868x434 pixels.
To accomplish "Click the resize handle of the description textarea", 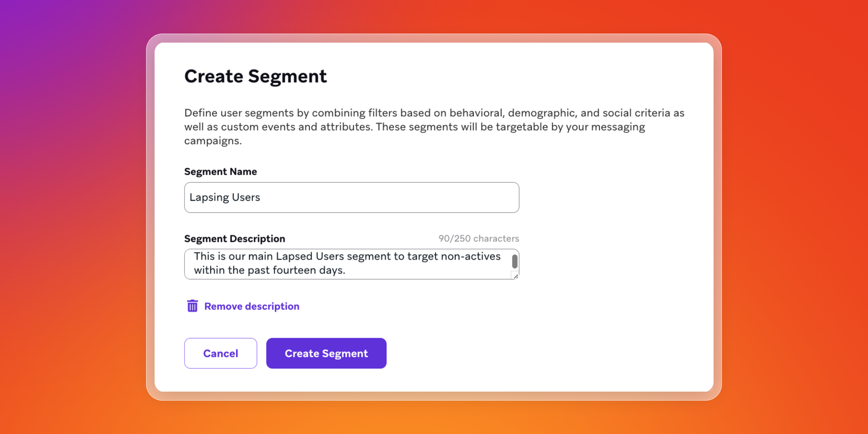I will 515,276.
